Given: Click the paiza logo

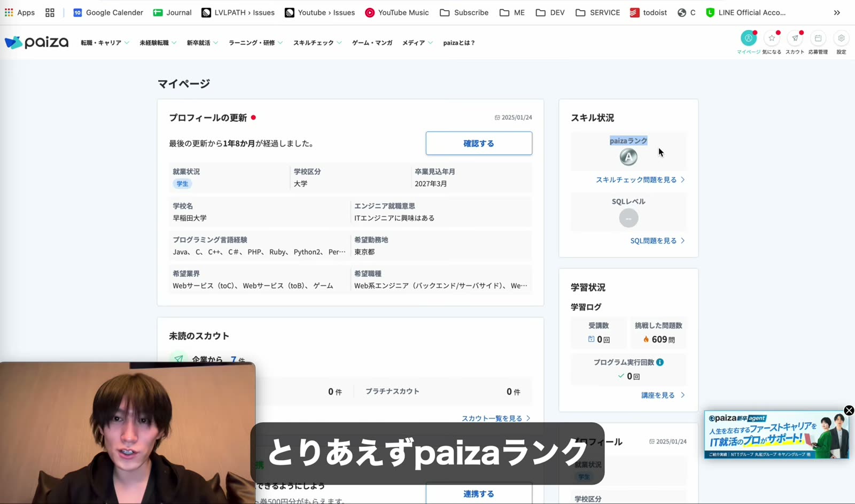Looking at the screenshot, I should point(36,42).
